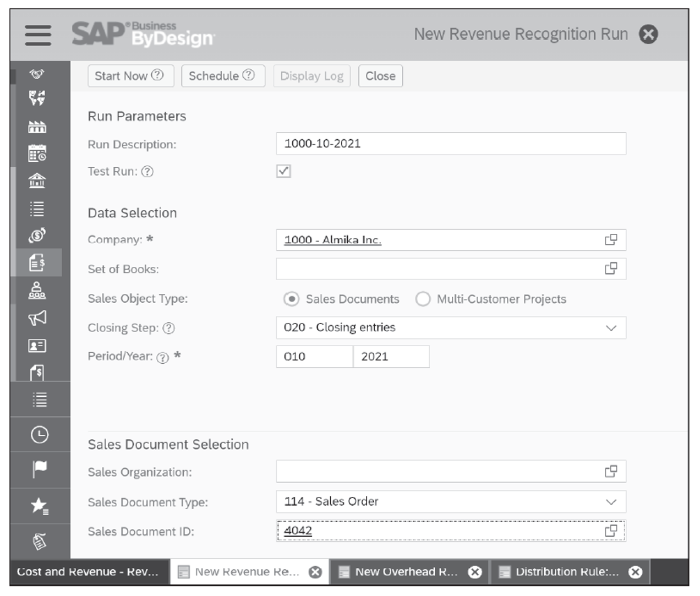700x596 pixels.
Task: Select the Multi-Customer Projects radio button
Action: point(423,299)
